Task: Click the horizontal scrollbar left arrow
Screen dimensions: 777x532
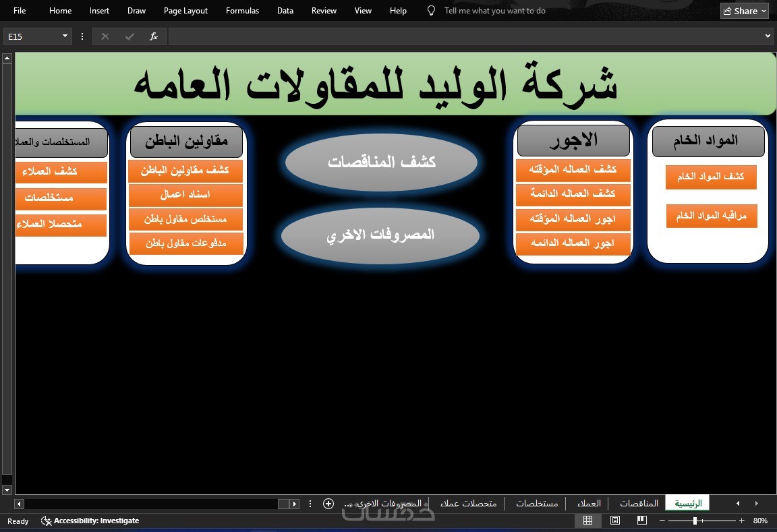Action: [19, 504]
